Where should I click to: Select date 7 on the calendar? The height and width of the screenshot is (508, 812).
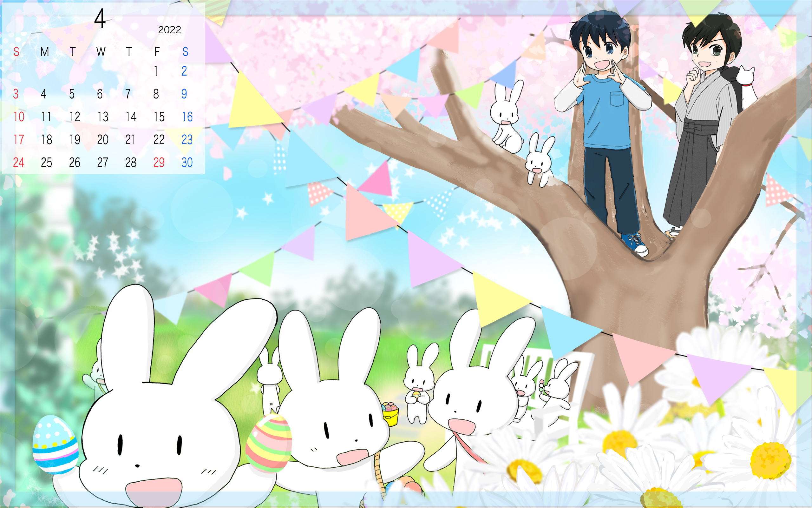(x=128, y=94)
